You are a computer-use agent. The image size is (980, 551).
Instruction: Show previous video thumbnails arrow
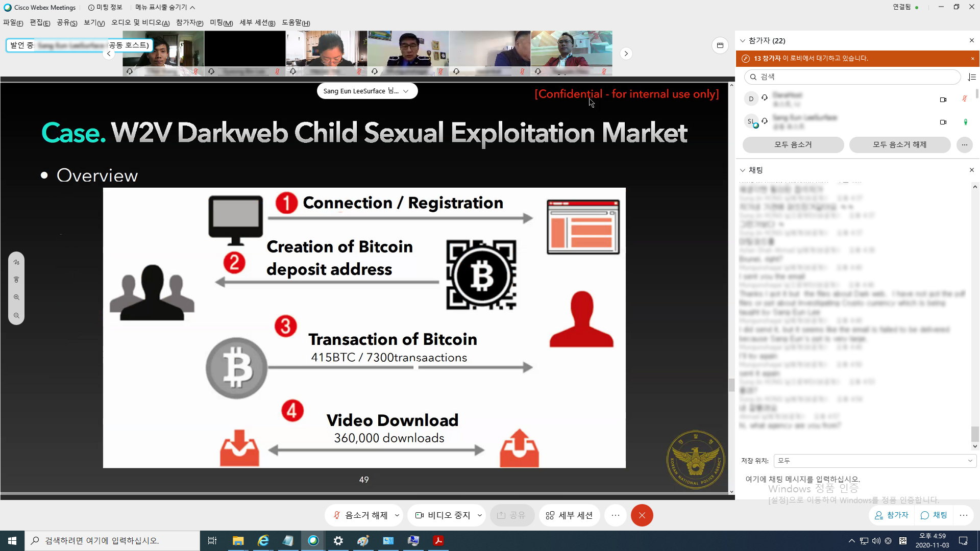(x=109, y=54)
